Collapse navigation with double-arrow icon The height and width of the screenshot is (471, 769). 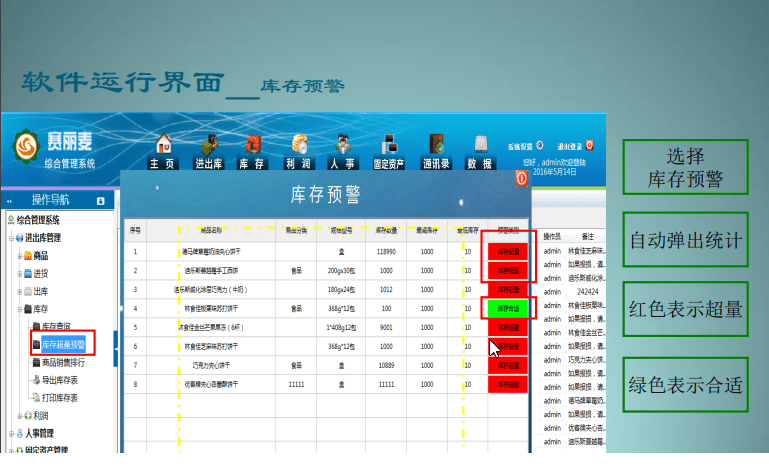click(9, 201)
